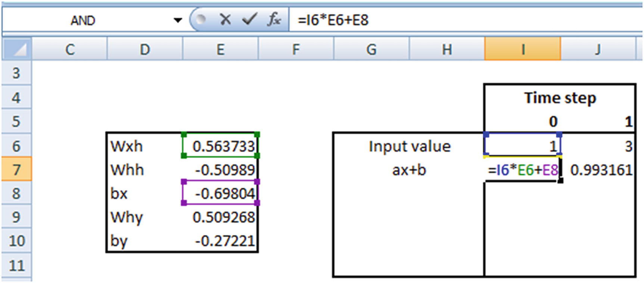Select highlighted row 7 header

pyautogui.click(x=16, y=169)
